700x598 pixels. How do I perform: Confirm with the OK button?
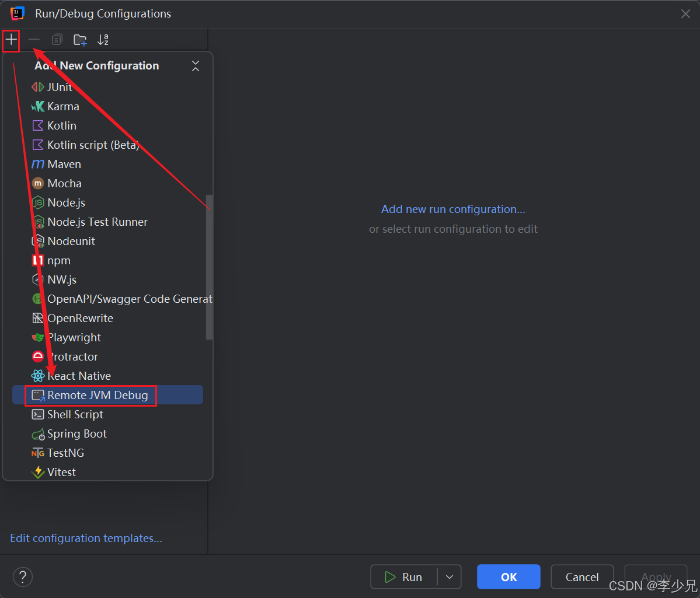point(509,577)
